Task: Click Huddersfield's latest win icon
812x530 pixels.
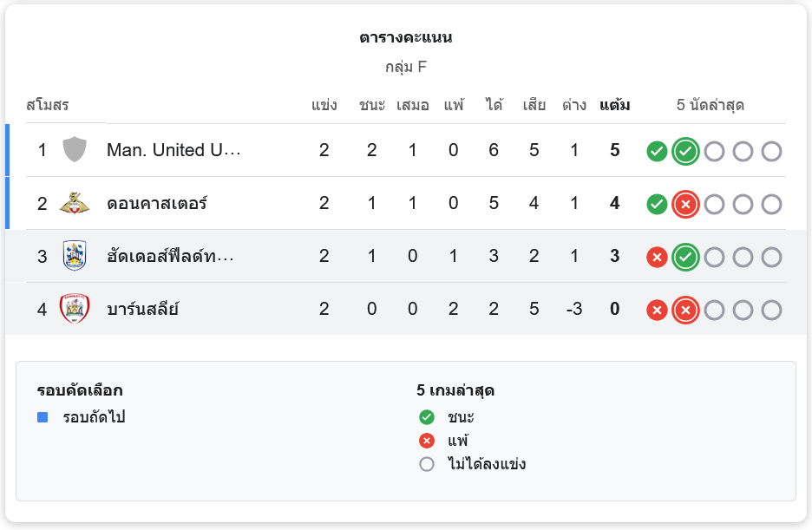Action: click(x=685, y=258)
